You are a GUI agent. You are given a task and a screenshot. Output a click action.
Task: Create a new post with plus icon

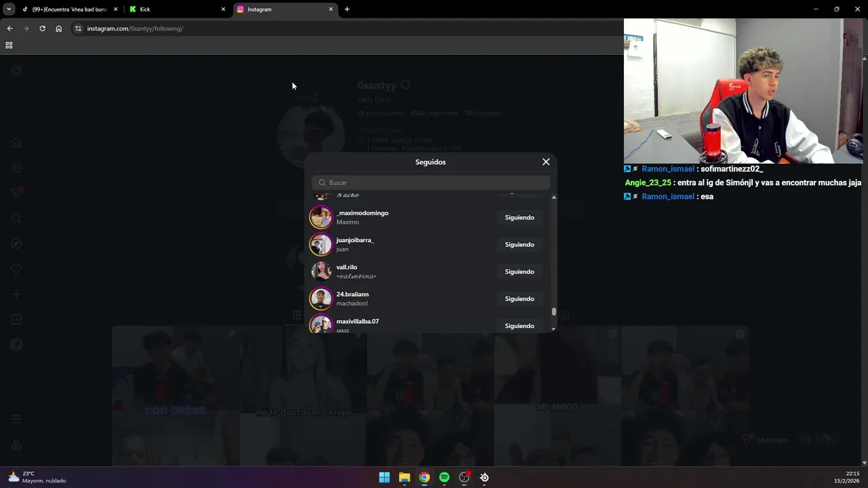tap(16, 294)
